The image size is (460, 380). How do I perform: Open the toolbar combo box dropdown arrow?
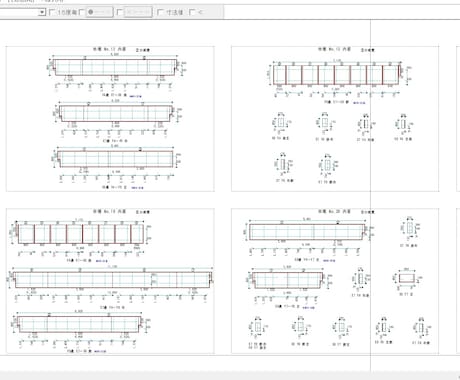(42, 12)
